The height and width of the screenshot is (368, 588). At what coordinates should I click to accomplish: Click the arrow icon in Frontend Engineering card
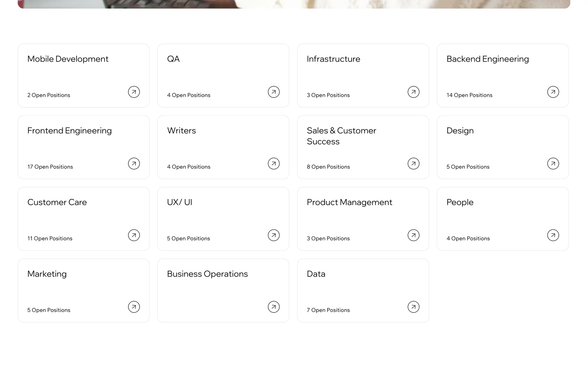(134, 164)
